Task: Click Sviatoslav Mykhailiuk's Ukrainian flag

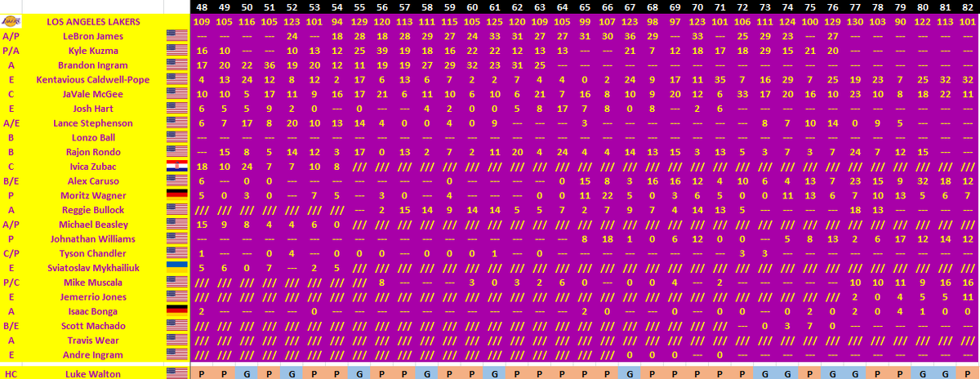Action: point(176,268)
